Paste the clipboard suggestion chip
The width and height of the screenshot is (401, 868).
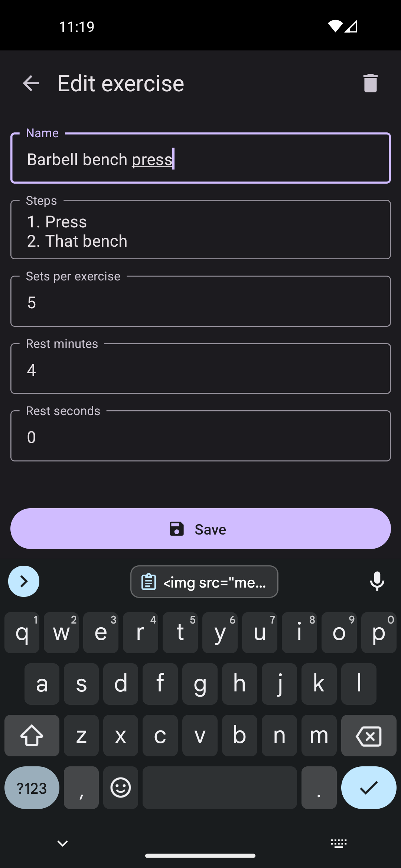click(x=204, y=582)
